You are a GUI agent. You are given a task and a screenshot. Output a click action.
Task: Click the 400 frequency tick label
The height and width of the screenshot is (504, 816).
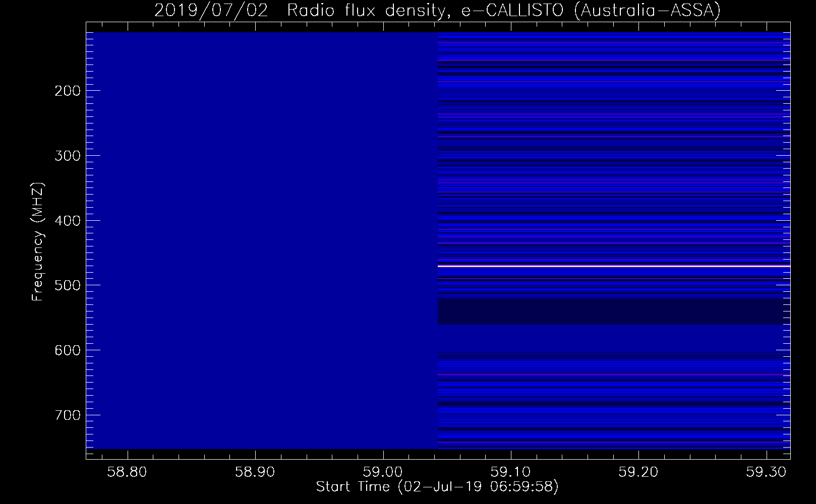tap(67, 220)
